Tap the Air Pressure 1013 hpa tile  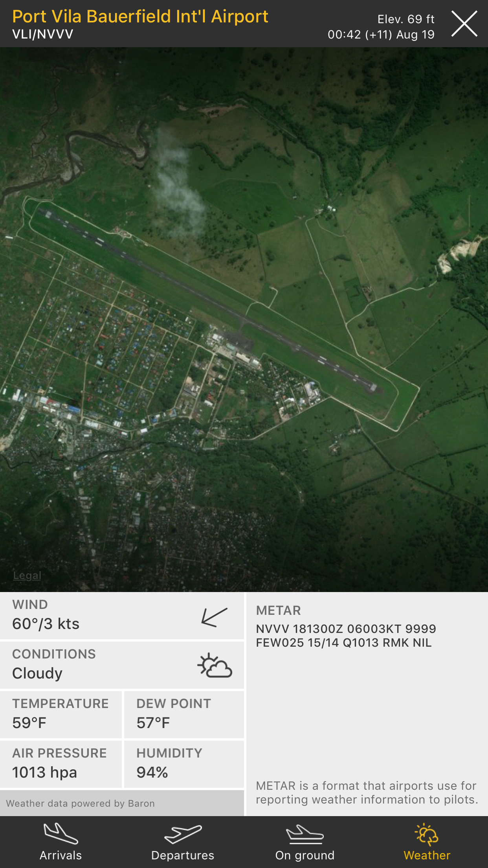tap(61, 764)
